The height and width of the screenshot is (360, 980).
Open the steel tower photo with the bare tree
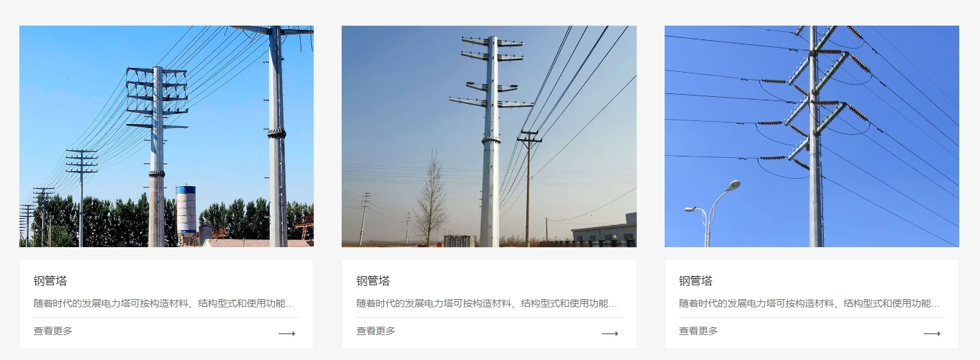[489, 136]
